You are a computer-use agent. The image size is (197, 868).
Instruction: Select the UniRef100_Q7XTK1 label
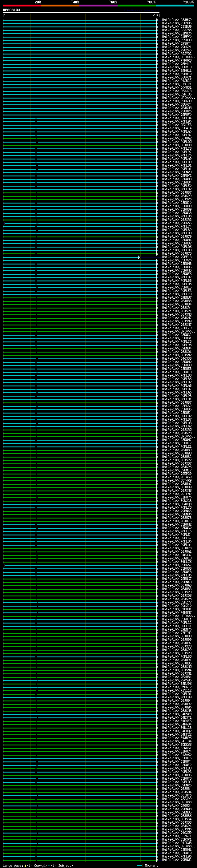(177, 84)
